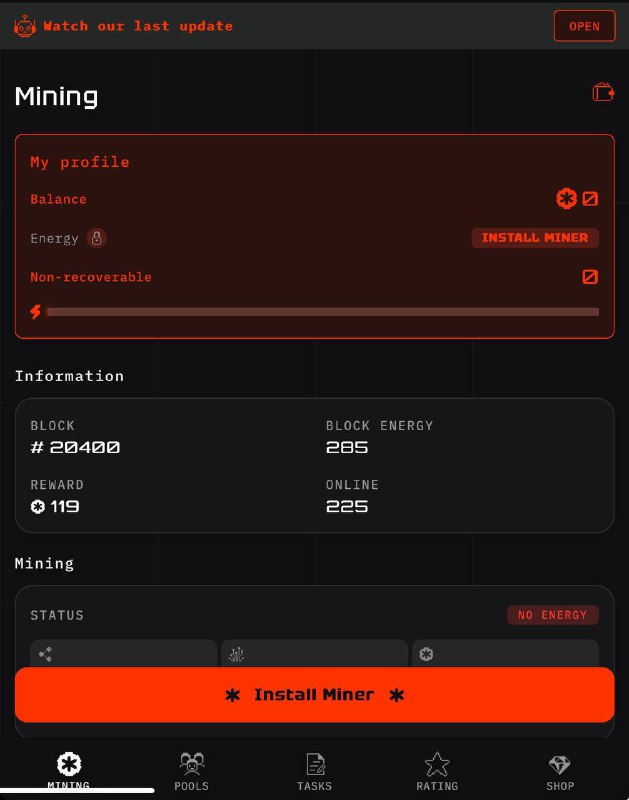Click the lock icon next to Energy
Viewport: 629px width, 800px height.
tap(96, 238)
